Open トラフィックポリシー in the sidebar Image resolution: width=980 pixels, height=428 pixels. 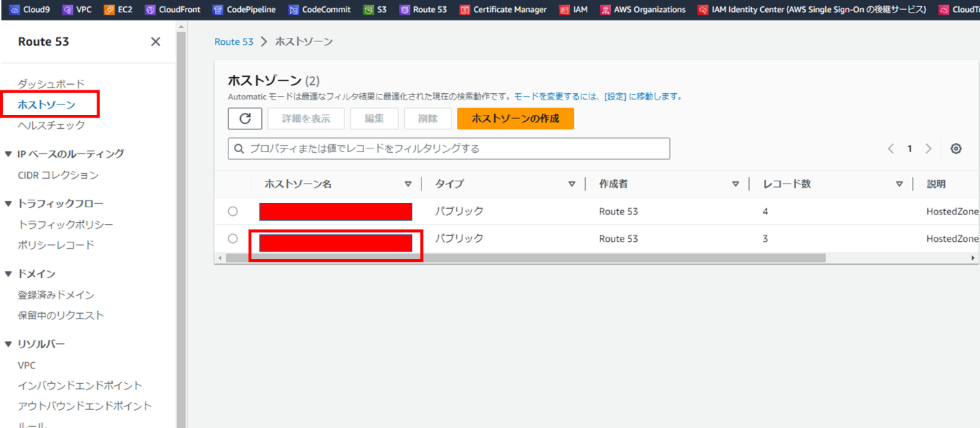pos(65,225)
